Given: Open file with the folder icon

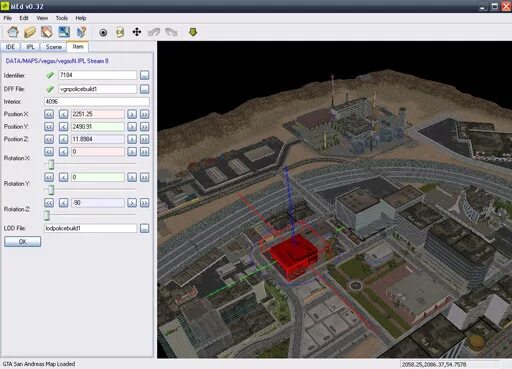Looking at the screenshot, I should pyautogui.click(x=30, y=32).
